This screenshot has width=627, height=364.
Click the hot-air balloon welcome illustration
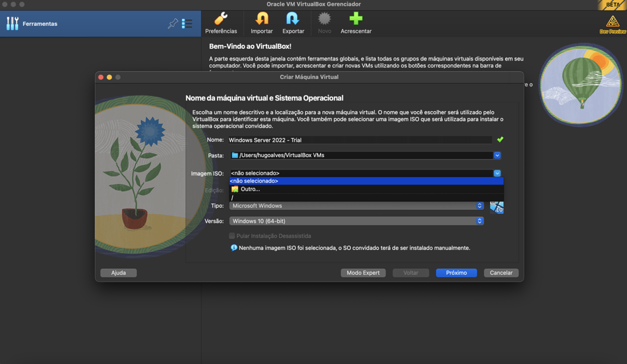pos(580,84)
